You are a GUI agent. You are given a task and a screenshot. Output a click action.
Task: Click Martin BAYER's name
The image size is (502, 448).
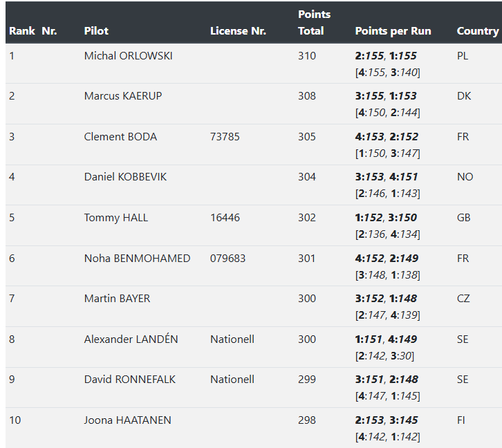click(x=117, y=299)
